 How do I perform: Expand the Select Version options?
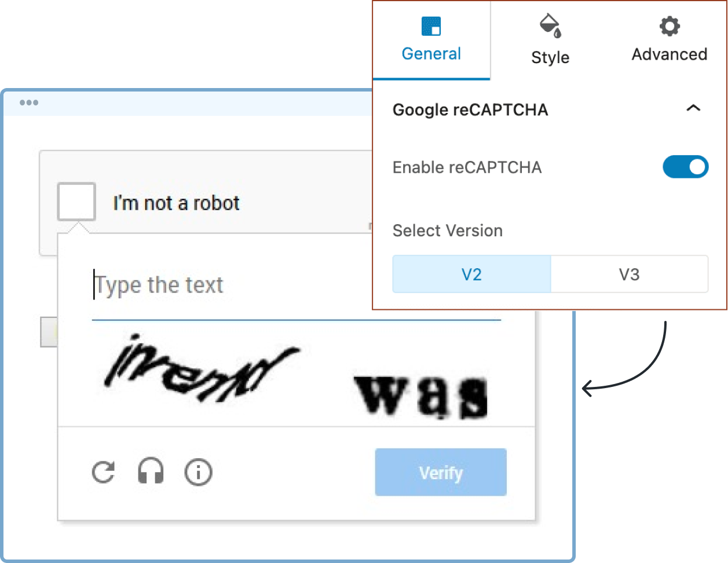pos(448,231)
